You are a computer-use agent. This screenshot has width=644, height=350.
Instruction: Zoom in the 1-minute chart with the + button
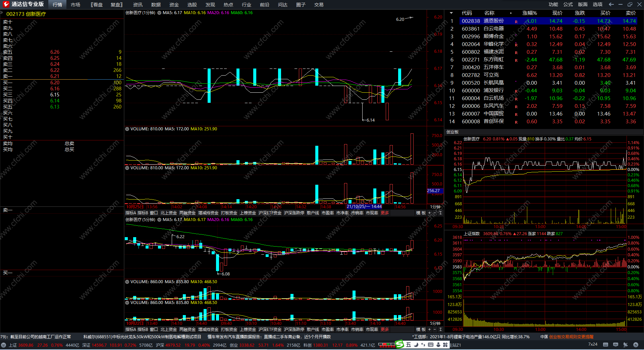click(x=429, y=213)
